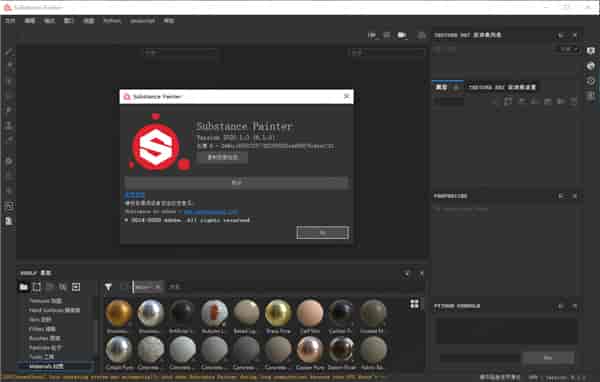
Task: Click the filter funnel icon in the Shelf
Action: (108, 287)
